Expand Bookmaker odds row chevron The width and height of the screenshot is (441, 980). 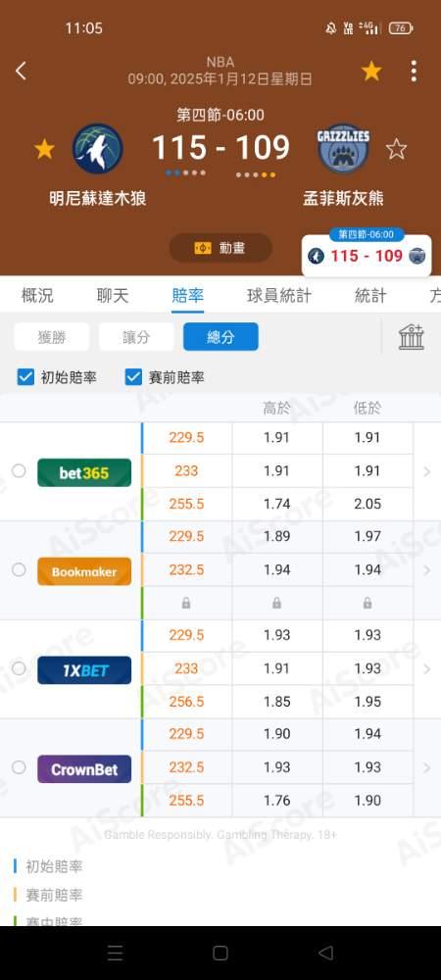(427, 570)
